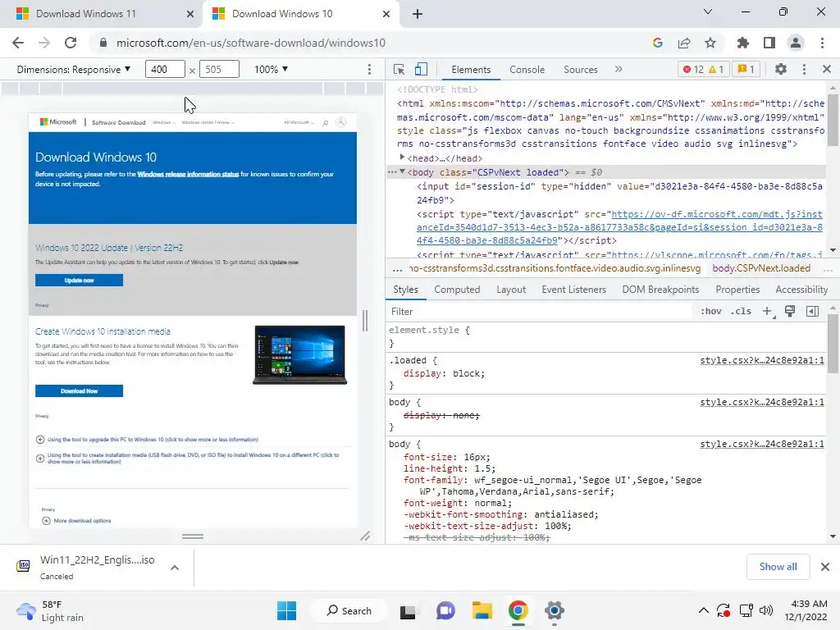This screenshot has width=840, height=630.
Task: Click the Download Now button
Action: 80,391
